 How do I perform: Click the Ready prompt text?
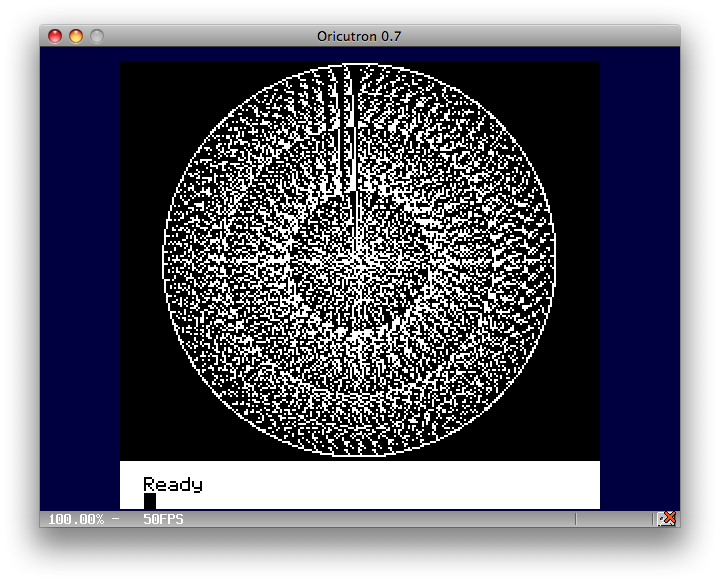172,485
